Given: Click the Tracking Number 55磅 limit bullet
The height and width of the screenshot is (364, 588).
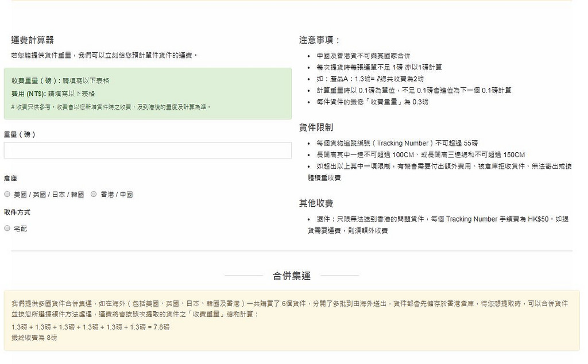Looking at the screenshot, I should pyautogui.click(x=397, y=143).
